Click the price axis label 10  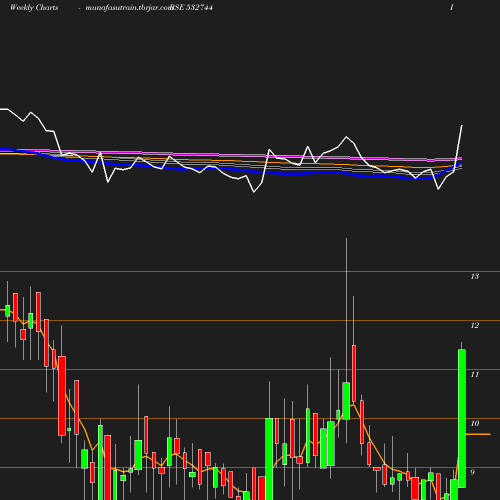click(x=475, y=423)
